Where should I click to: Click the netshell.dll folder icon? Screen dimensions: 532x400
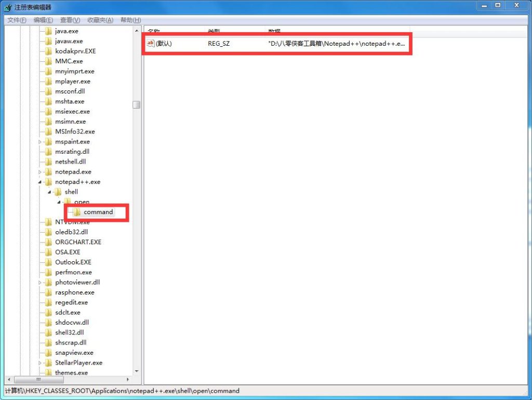pos(48,162)
